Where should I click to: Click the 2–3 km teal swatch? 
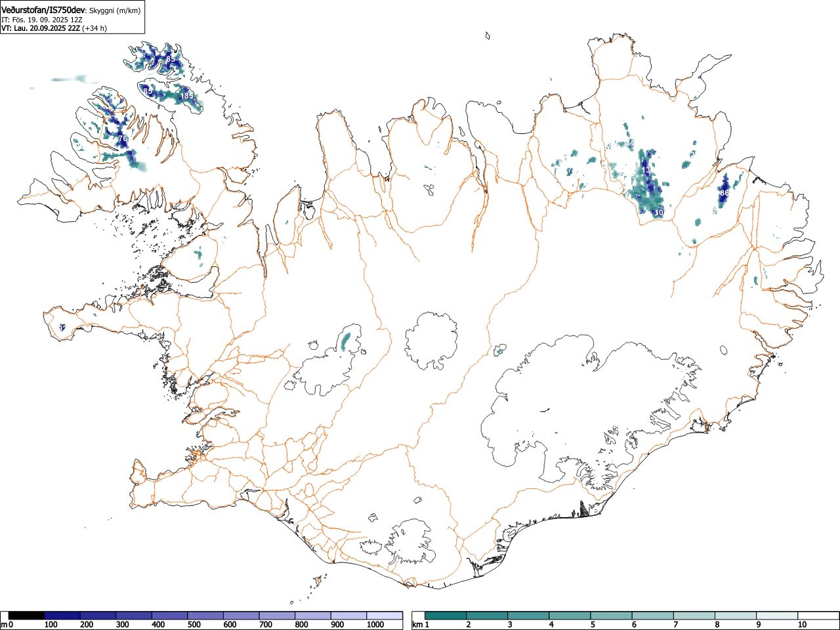pos(487,616)
